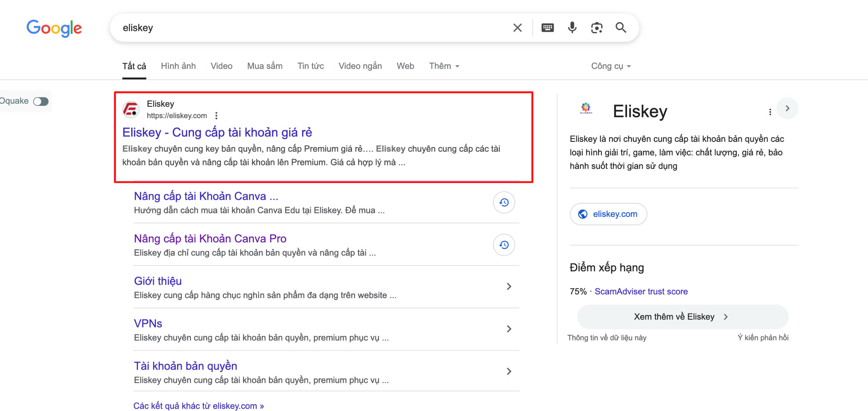Click the Xem thêm về Eliskey button
Image resolution: width=868 pixels, height=411 pixels.
click(683, 317)
